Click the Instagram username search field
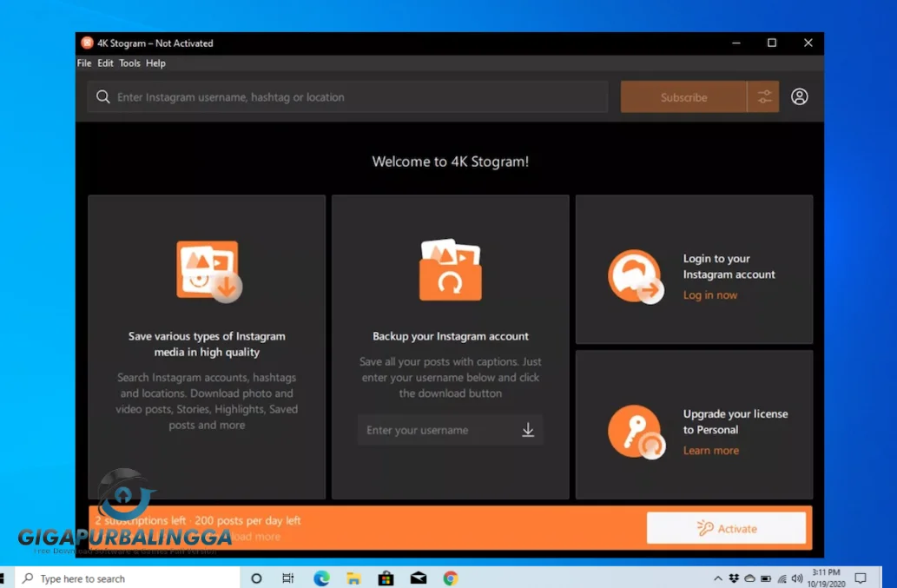Screen dimensions: 897x588 347,96
